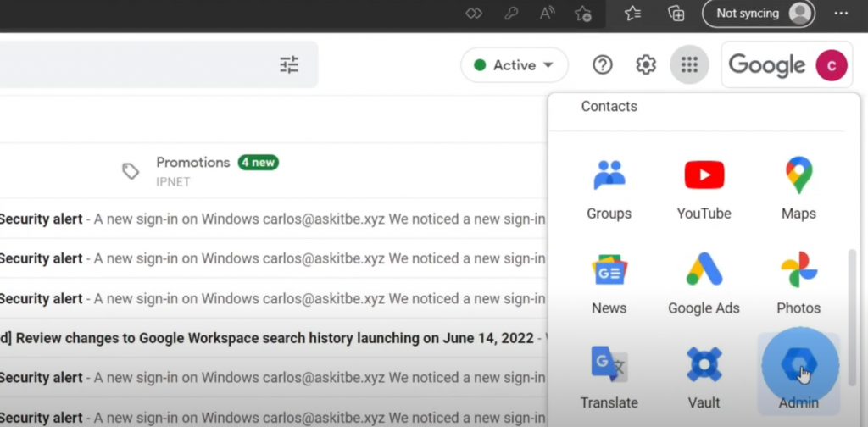Open the Google account avatar menu

(832, 65)
